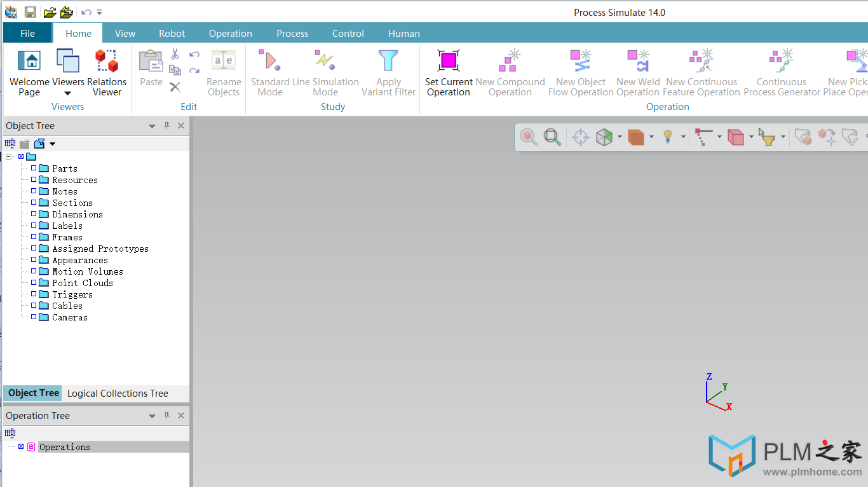This screenshot has height=487, width=868.
Task: Click New Continuous Feature Operation
Action: click(702, 72)
